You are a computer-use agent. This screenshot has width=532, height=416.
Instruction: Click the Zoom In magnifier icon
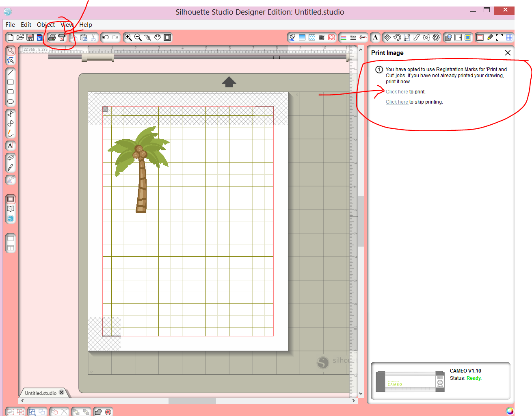128,37
